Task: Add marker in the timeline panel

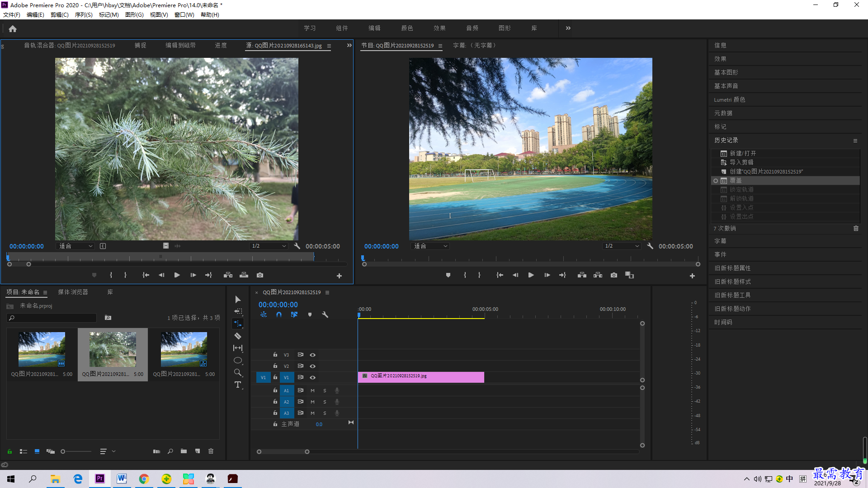Action: (x=310, y=314)
